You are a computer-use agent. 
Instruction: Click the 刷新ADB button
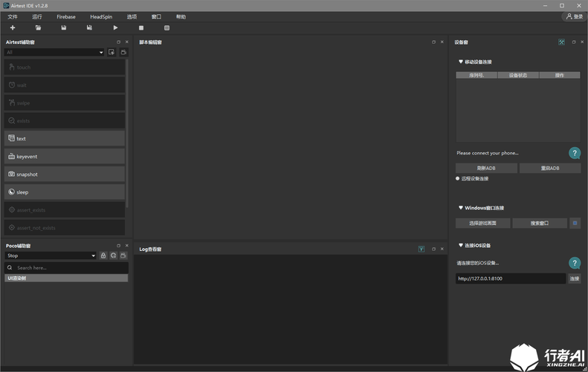tap(486, 168)
